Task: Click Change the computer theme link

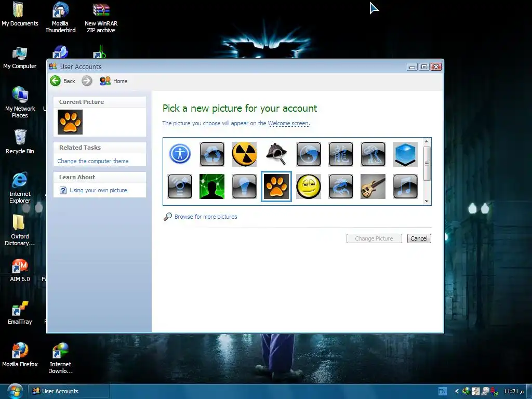Action: [x=93, y=161]
